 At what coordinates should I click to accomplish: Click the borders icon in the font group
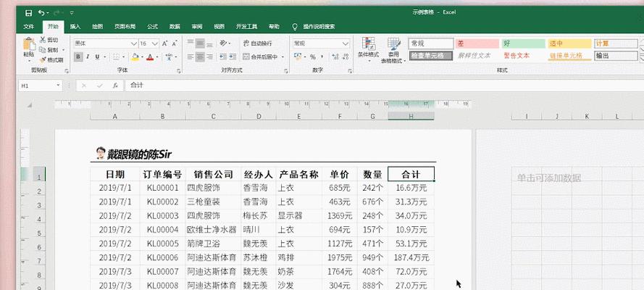[x=116, y=57]
